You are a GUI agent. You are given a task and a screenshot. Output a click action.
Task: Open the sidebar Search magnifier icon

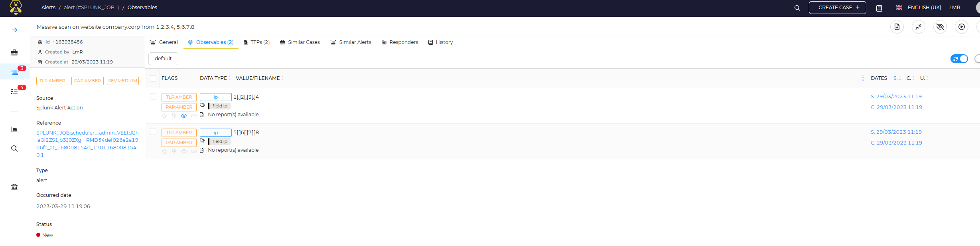(x=14, y=149)
